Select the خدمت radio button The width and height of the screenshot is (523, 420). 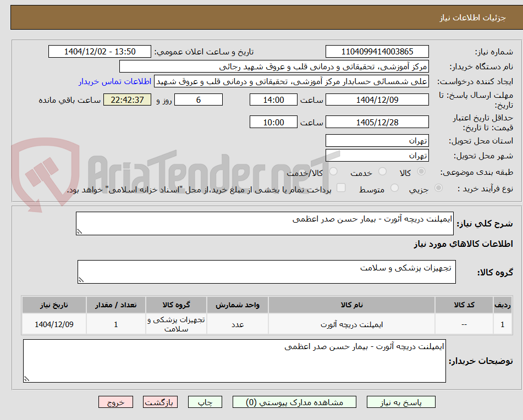point(383,172)
